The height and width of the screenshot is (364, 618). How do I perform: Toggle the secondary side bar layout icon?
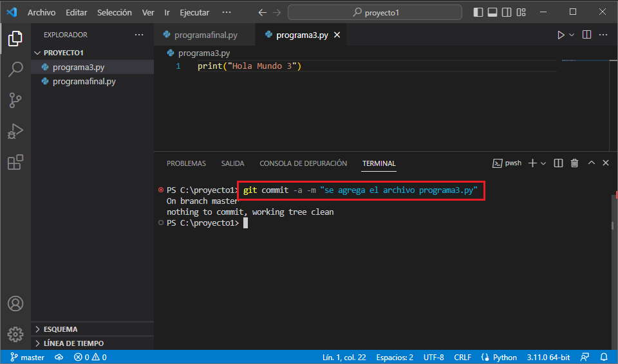click(x=507, y=12)
